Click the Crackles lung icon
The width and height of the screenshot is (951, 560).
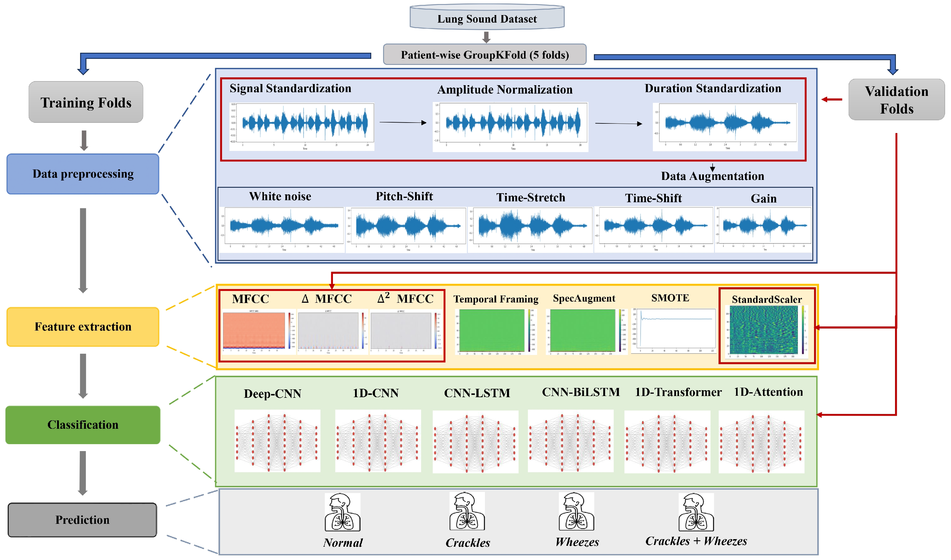467,512
